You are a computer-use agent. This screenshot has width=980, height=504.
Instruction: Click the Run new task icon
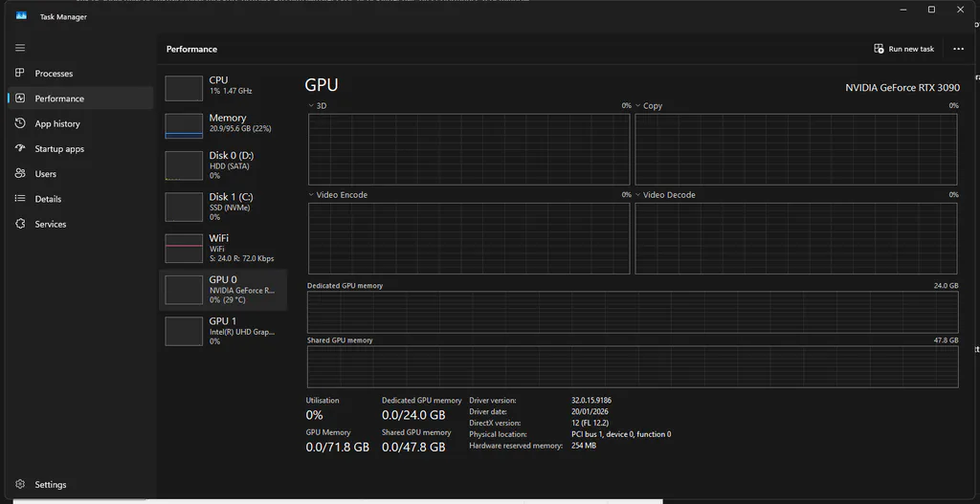click(879, 49)
